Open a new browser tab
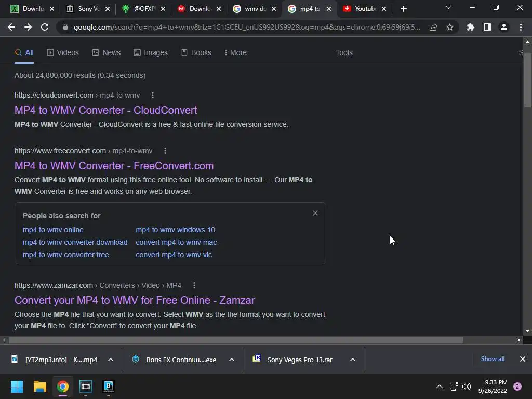532x399 pixels. pos(403,9)
